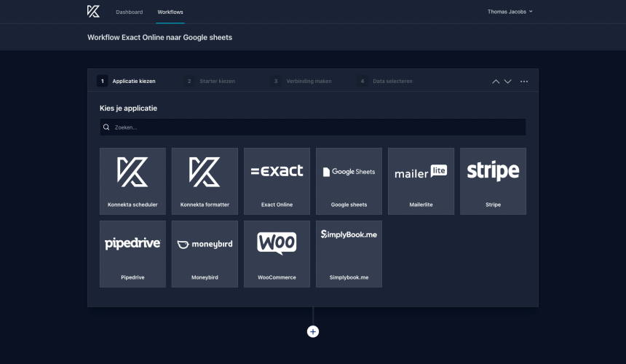Choose Konnekta scheduler application

(132, 181)
